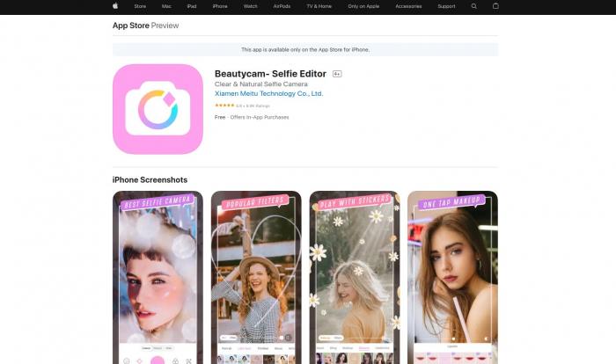
Task: Click the App Store heading link
Action: tap(130, 25)
